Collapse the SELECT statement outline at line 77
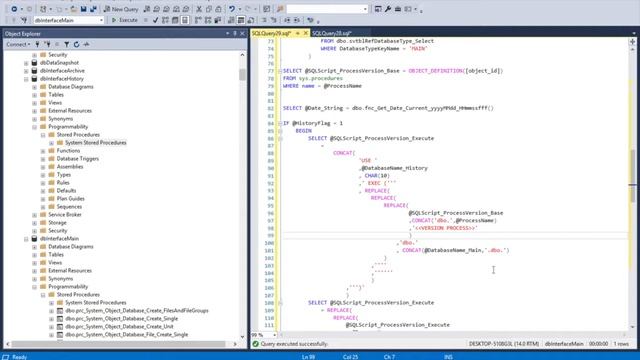 coord(280,71)
